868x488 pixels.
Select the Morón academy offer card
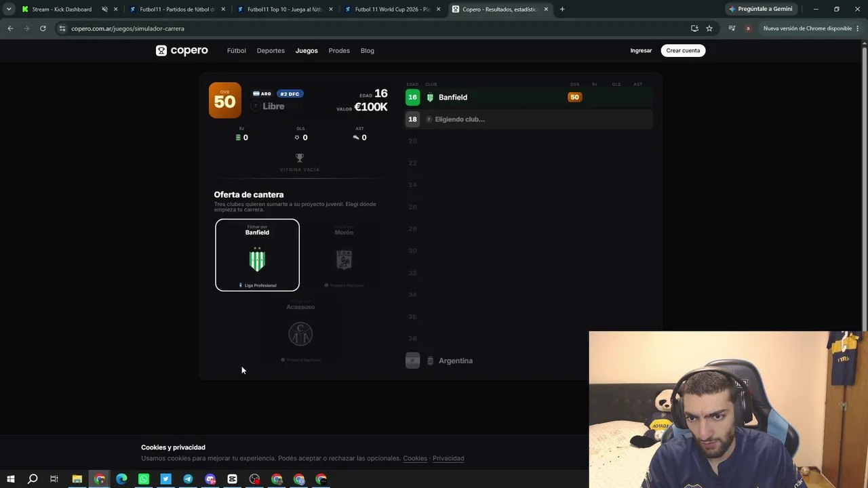(x=344, y=255)
